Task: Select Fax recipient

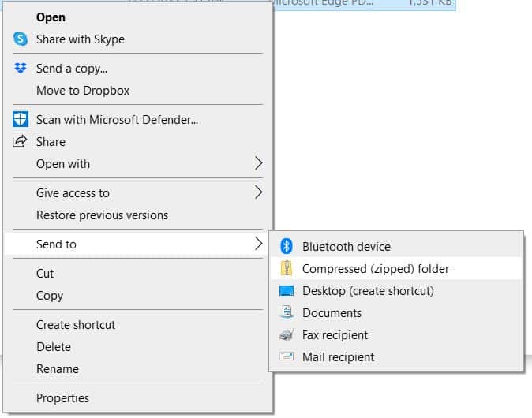Action: tap(396, 334)
